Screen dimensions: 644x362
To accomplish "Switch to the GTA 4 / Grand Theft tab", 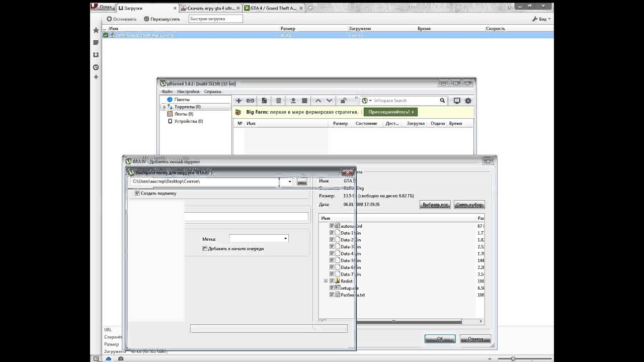I will coord(273,8).
